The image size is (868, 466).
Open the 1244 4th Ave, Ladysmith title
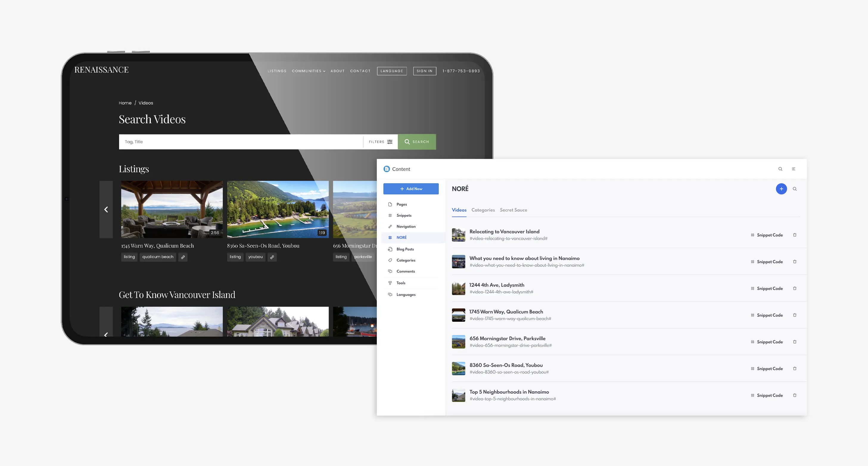(x=497, y=285)
